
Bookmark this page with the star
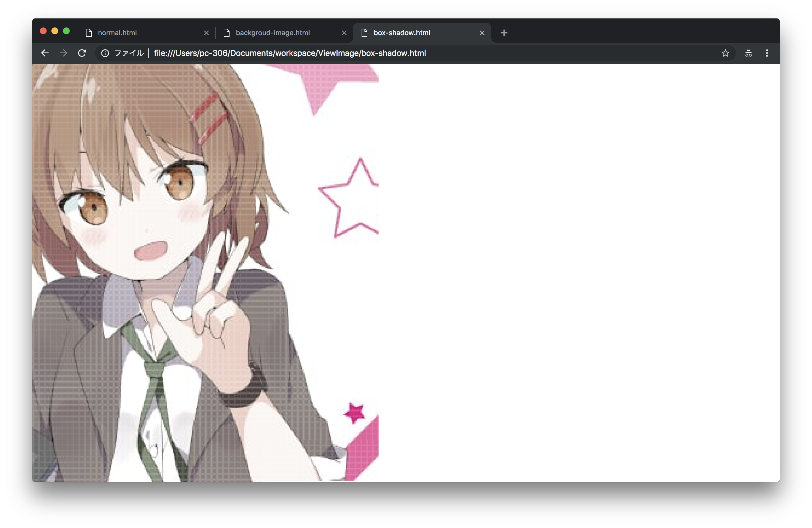tap(725, 53)
